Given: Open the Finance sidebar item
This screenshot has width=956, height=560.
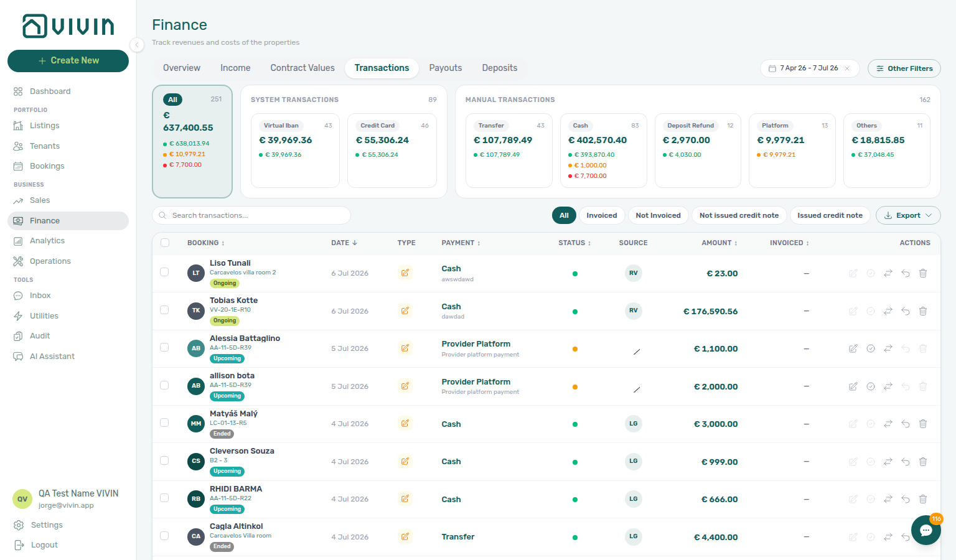Looking at the screenshot, I should click(68, 221).
